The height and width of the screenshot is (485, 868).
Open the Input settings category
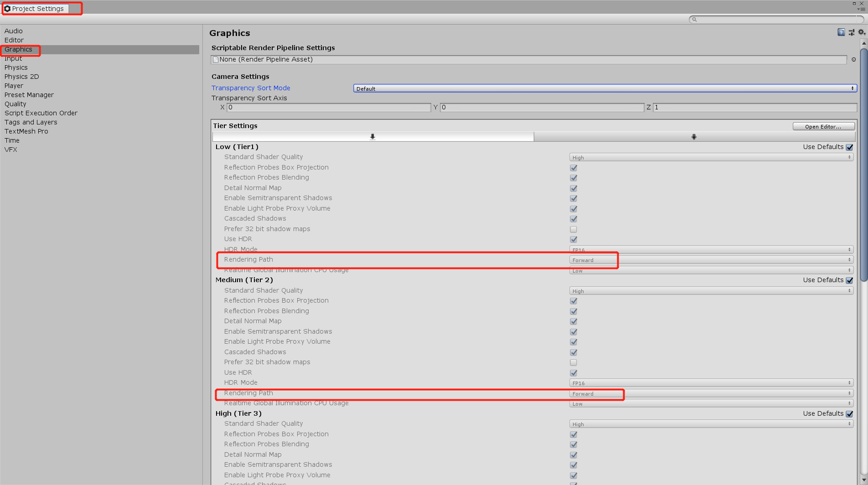click(x=13, y=58)
